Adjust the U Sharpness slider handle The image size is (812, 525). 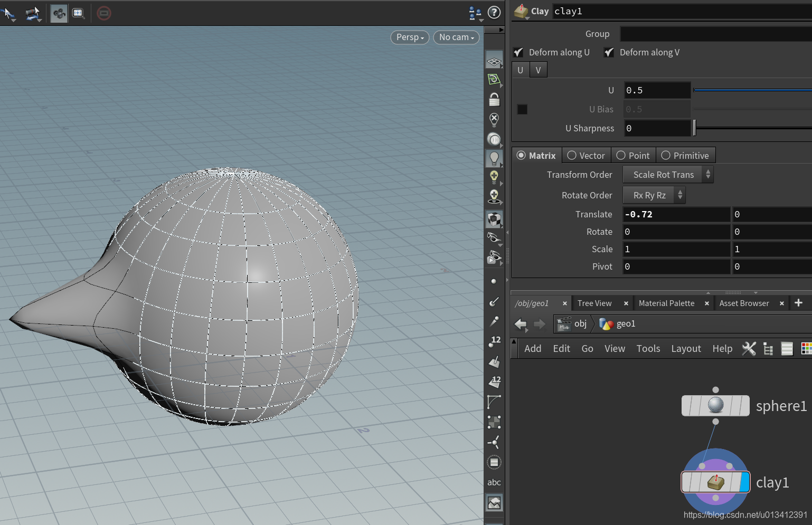(695, 128)
